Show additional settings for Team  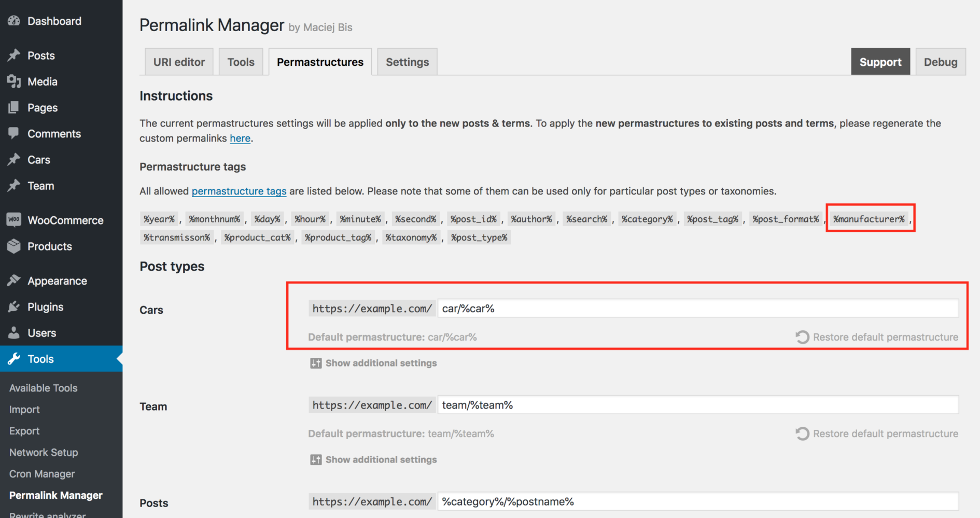click(380, 459)
